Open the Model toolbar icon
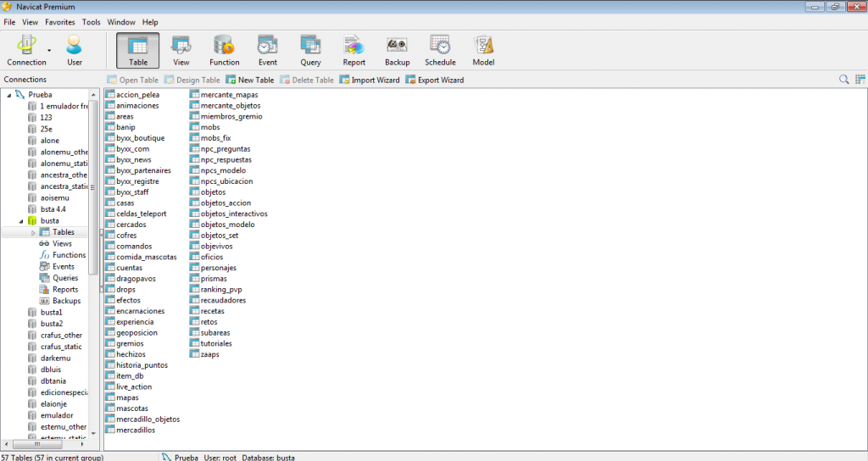The height and width of the screenshot is (461, 868). coord(483,50)
